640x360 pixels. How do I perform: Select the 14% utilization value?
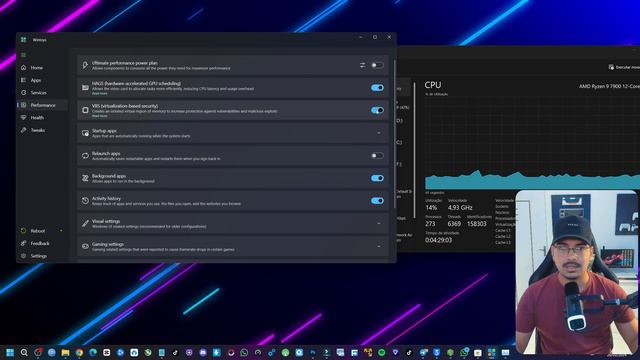click(431, 207)
